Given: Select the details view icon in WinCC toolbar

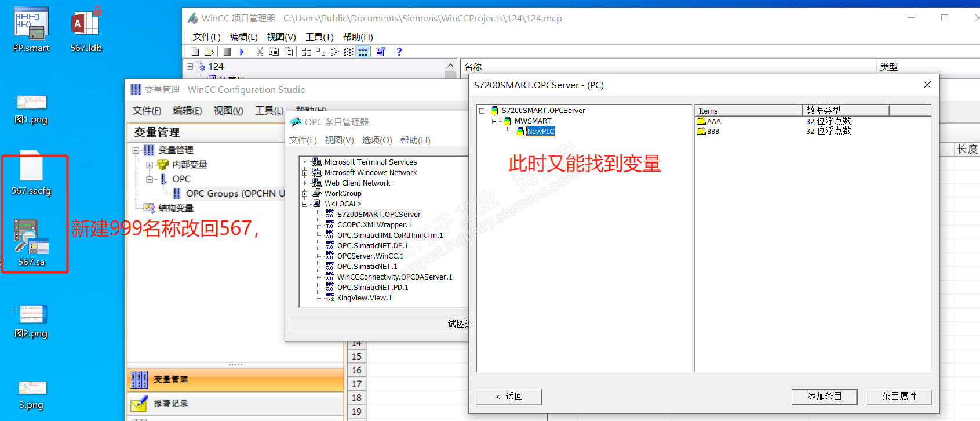Looking at the screenshot, I should 362,52.
